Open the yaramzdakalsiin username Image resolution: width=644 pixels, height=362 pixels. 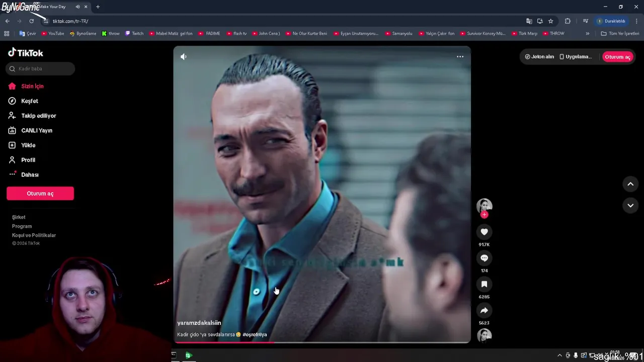199,323
